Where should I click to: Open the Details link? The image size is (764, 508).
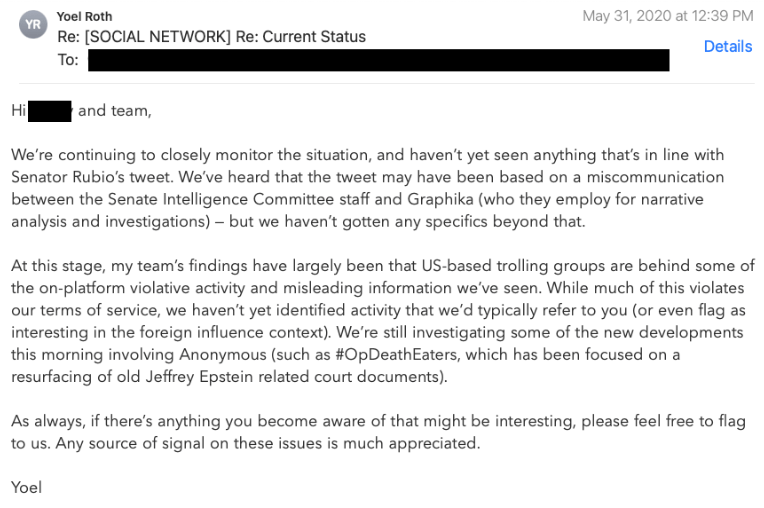727,46
